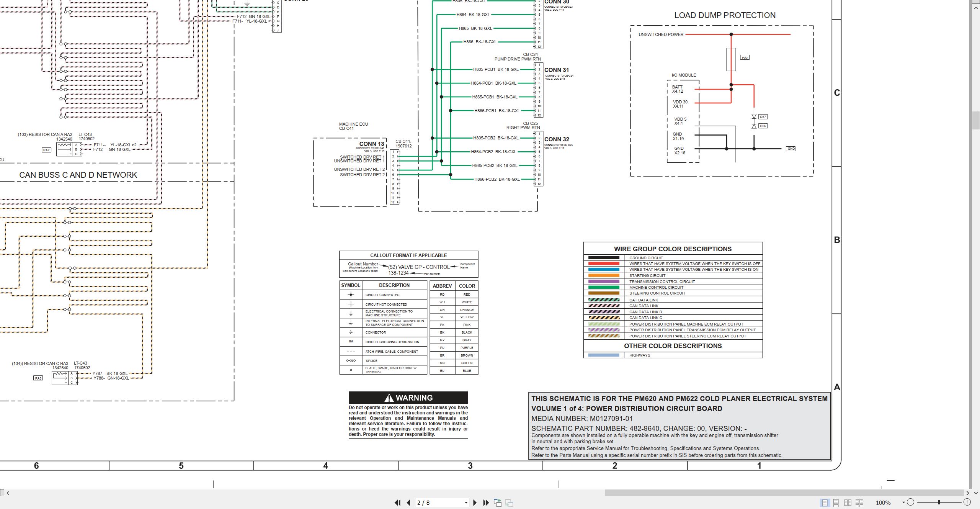Click the ABBREV column header

(442, 286)
